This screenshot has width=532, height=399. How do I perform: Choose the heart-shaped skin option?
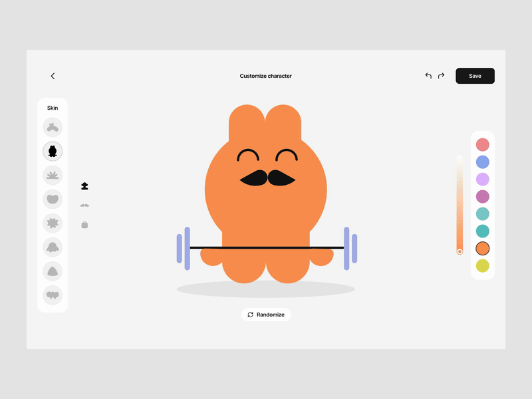[x=53, y=199]
